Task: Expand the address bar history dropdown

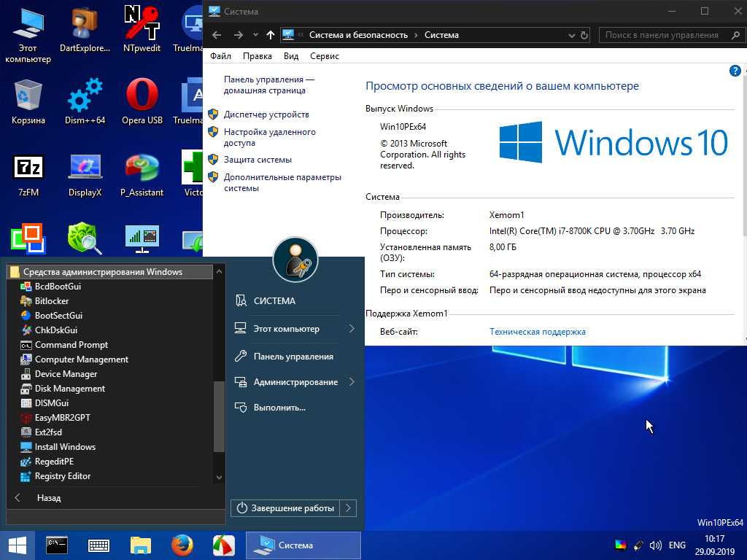Action: [x=571, y=35]
